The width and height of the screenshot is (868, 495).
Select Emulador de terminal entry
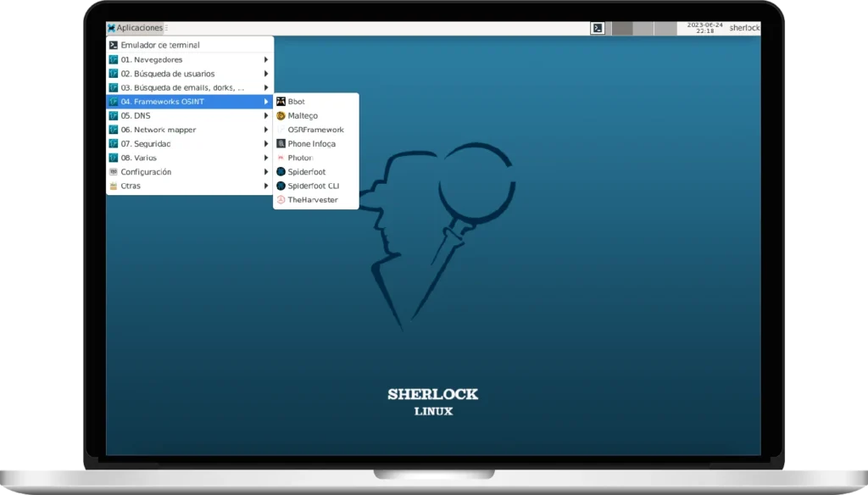[x=167, y=44]
